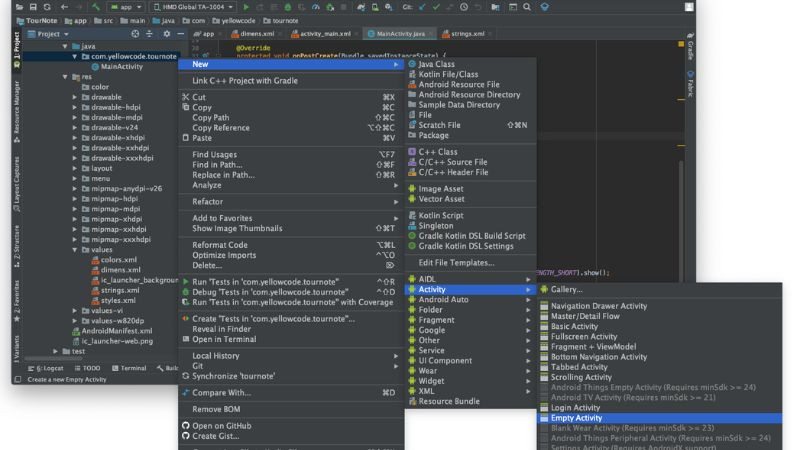Open the Favorites side panel

(x=17, y=301)
